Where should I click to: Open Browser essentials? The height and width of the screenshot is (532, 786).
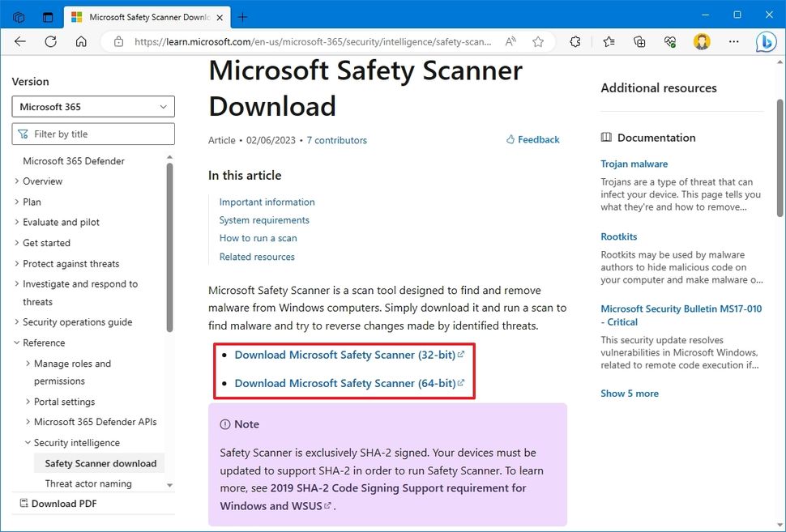coord(669,41)
